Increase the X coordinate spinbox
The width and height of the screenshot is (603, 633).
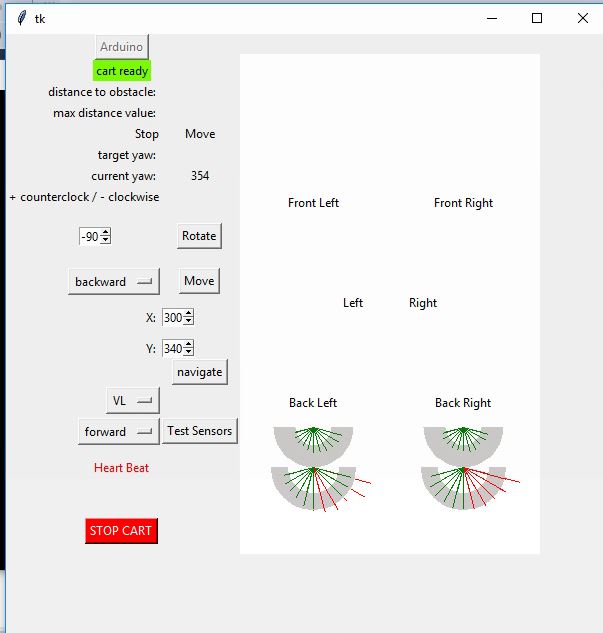pos(188,314)
